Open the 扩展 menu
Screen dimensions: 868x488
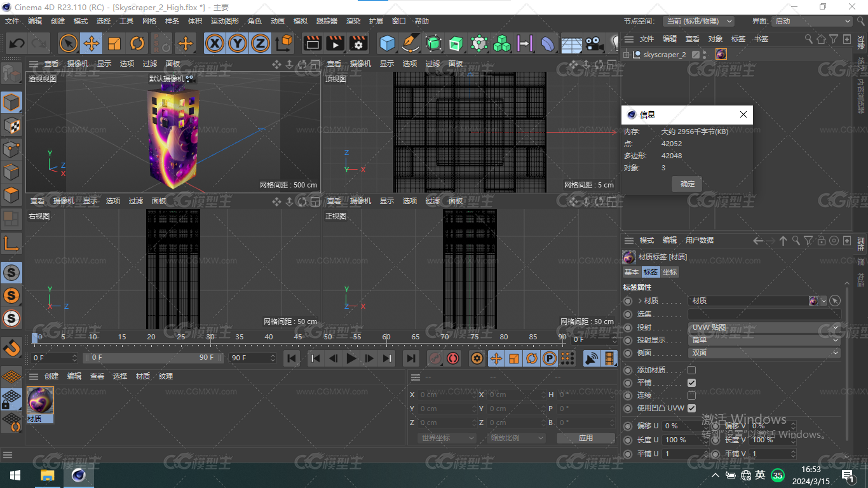[x=376, y=21]
